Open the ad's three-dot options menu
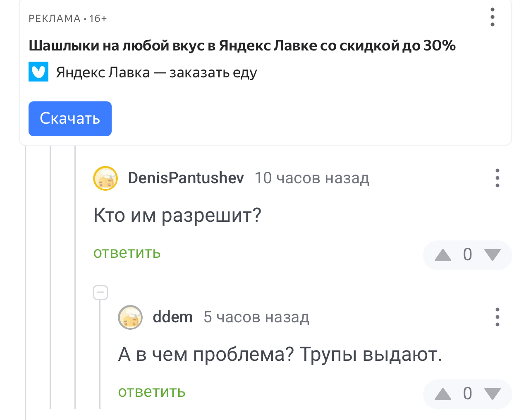This screenshot has height=420, width=531. pos(492,17)
